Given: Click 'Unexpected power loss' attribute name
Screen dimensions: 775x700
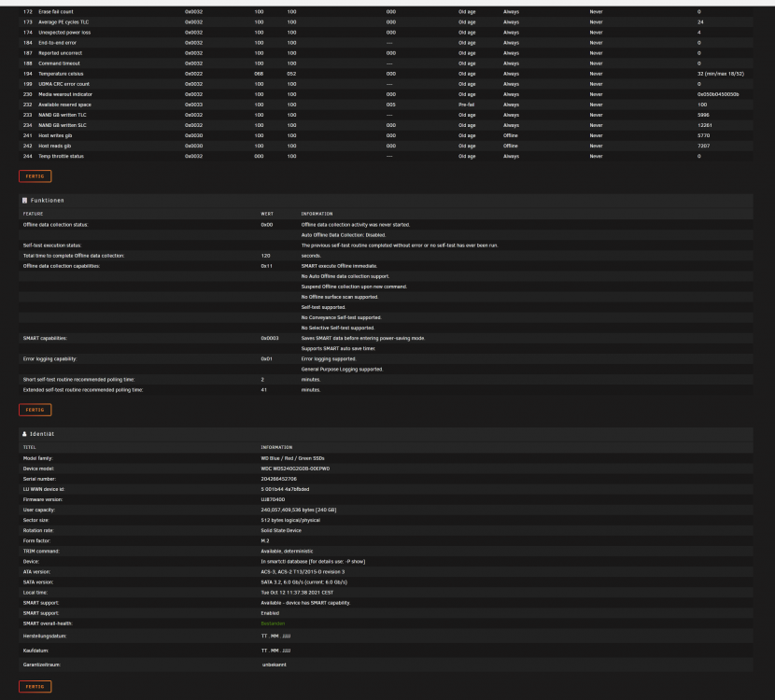Looking at the screenshot, I should (x=64, y=33).
